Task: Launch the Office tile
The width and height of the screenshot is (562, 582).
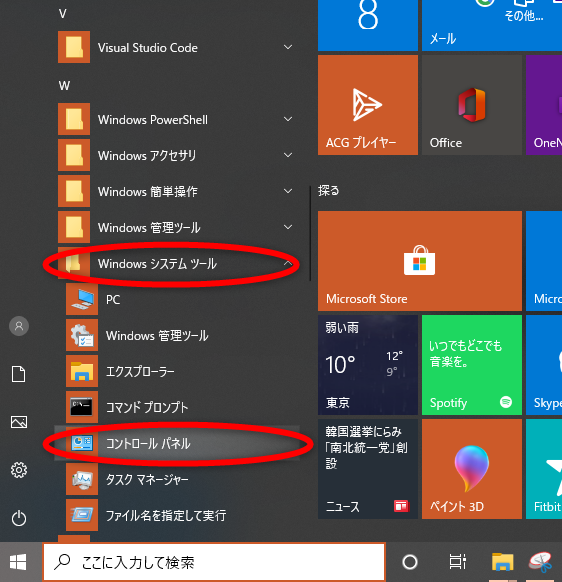Action: [x=472, y=105]
